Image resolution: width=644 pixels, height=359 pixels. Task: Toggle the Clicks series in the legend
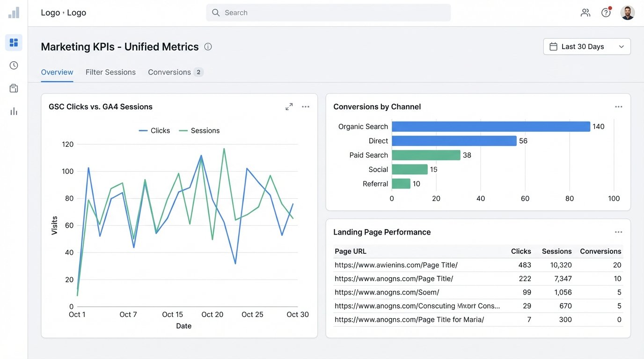pyautogui.click(x=154, y=130)
